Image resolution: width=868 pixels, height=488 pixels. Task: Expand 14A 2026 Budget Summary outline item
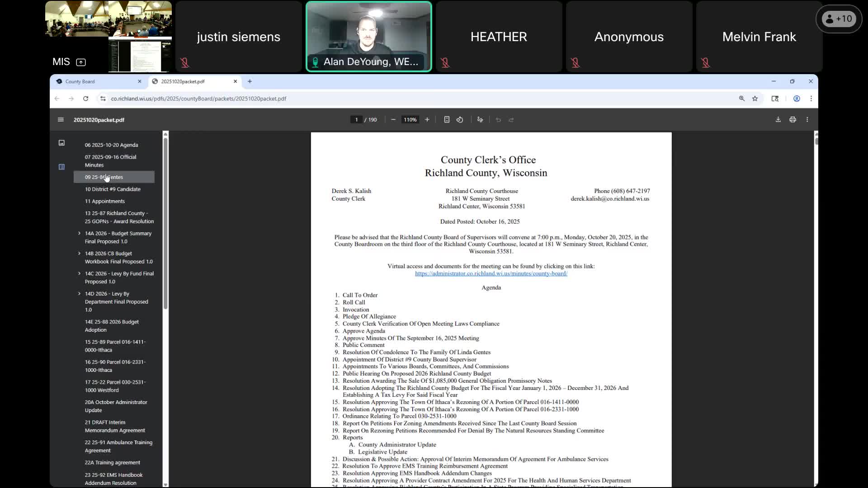[x=79, y=233]
